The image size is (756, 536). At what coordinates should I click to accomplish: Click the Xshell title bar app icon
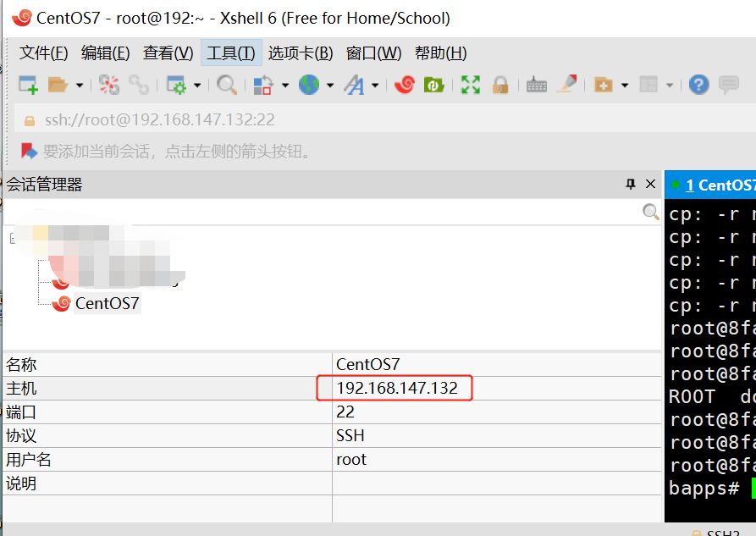tap(22, 18)
